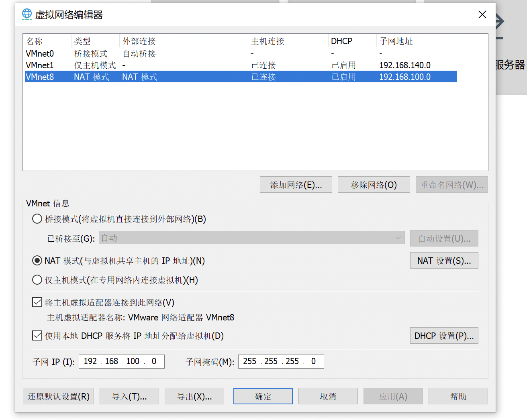This screenshot has height=420, width=527.
Task: Open DHCP 设置(P) dialog
Action: (x=444, y=336)
